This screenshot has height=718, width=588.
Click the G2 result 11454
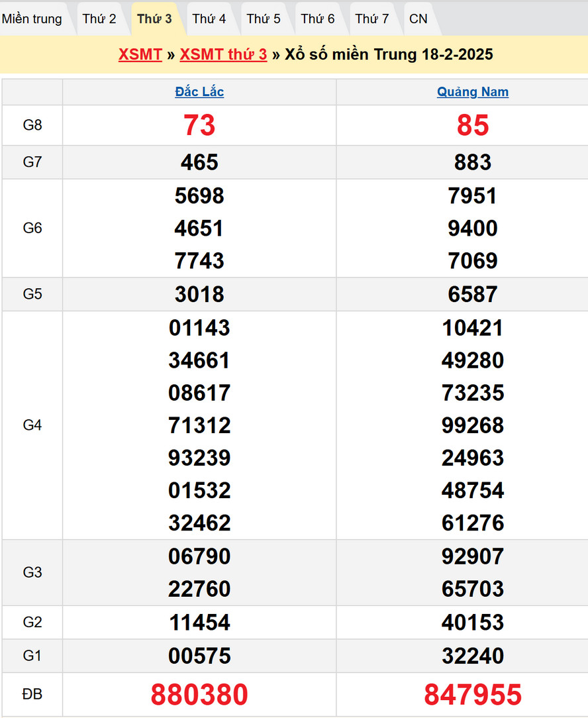(x=199, y=623)
